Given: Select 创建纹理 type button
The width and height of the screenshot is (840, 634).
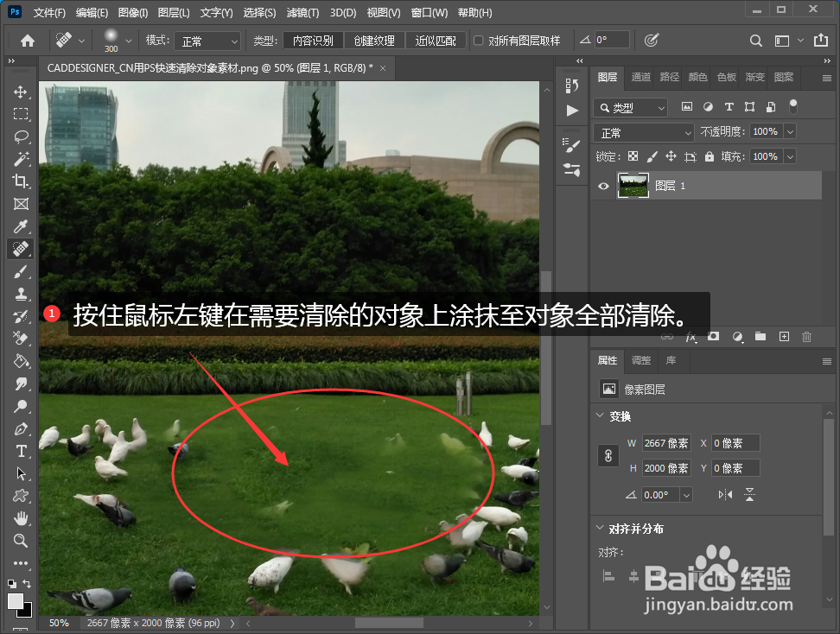Looking at the screenshot, I should point(374,41).
